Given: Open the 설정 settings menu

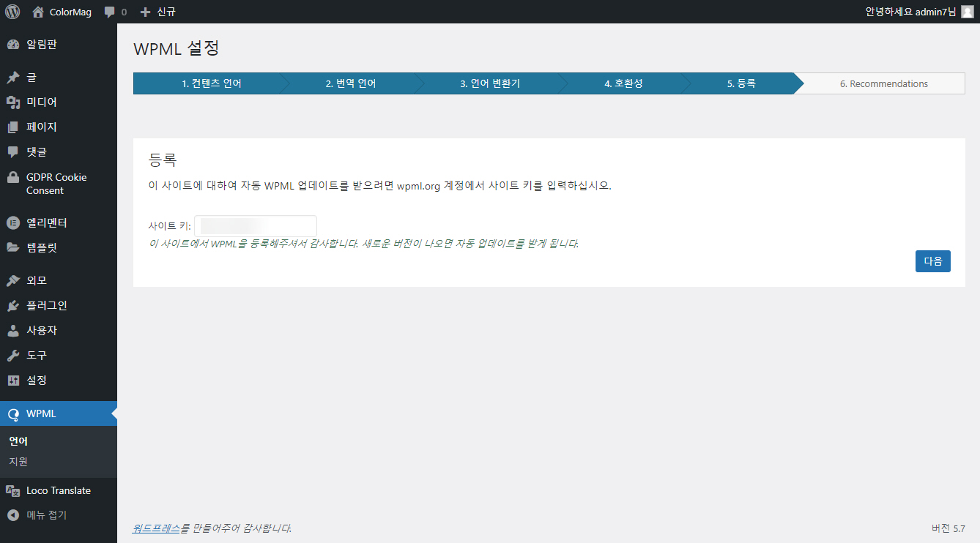Looking at the screenshot, I should tap(59, 381).
